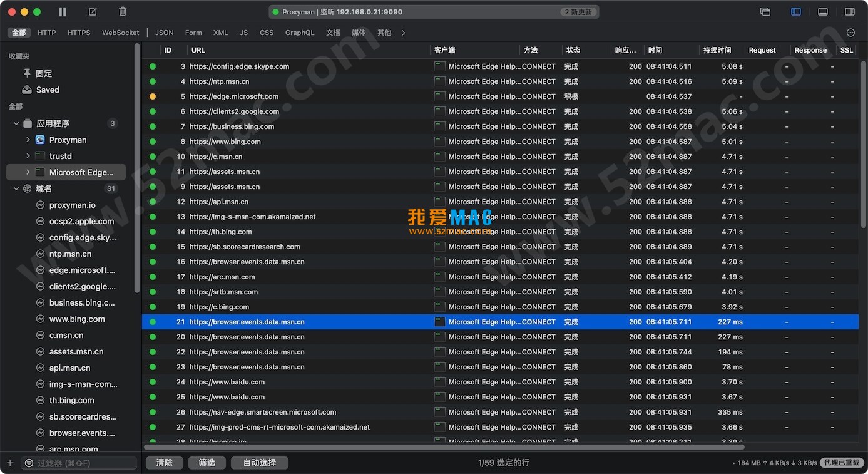Expand the trustd tree arrow
This screenshot has height=474, width=868.
[x=28, y=156]
